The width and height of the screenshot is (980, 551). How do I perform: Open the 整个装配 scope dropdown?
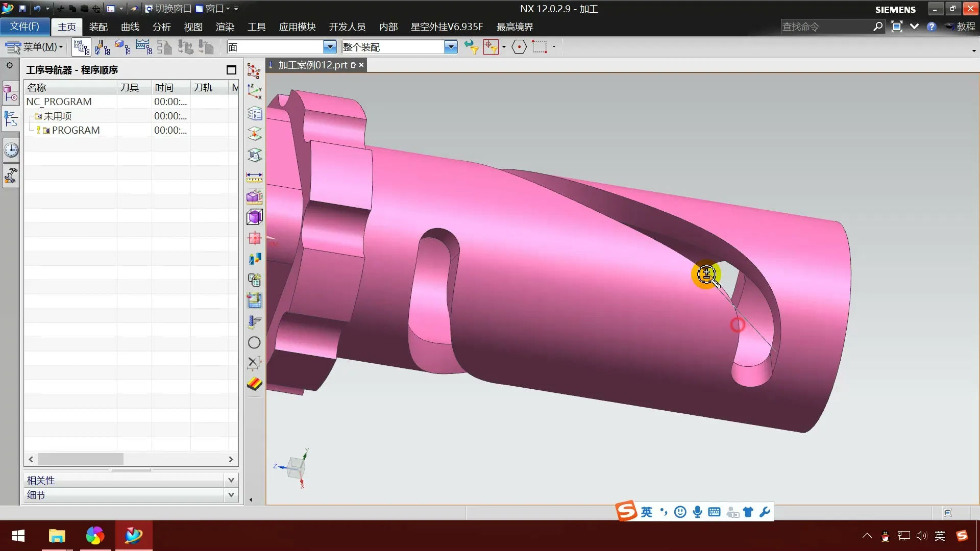(450, 47)
